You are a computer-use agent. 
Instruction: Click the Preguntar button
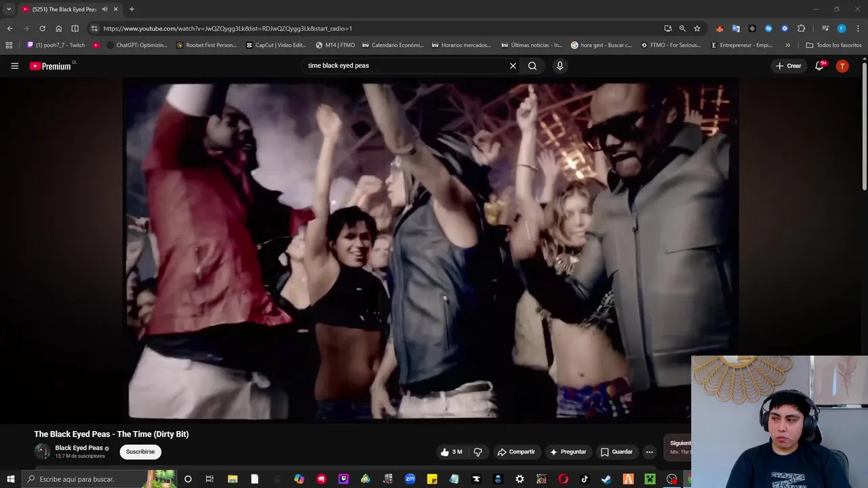[x=568, y=452]
